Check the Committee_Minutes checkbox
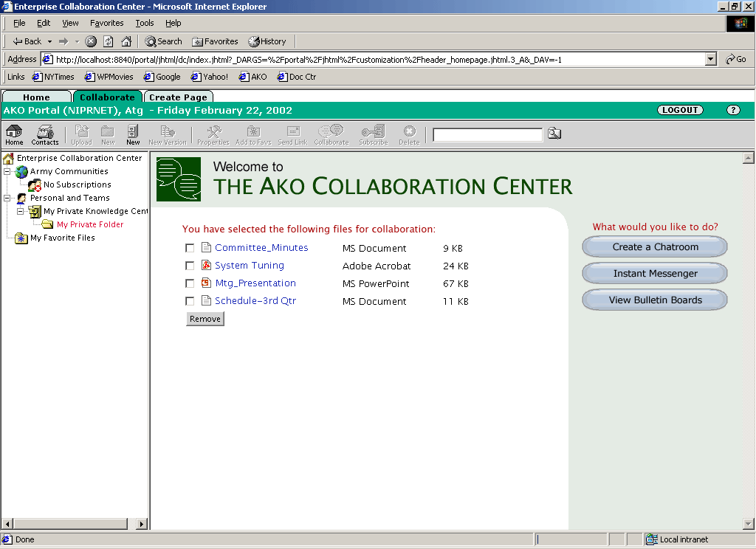The height and width of the screenshot is (549, 756). 190,248
